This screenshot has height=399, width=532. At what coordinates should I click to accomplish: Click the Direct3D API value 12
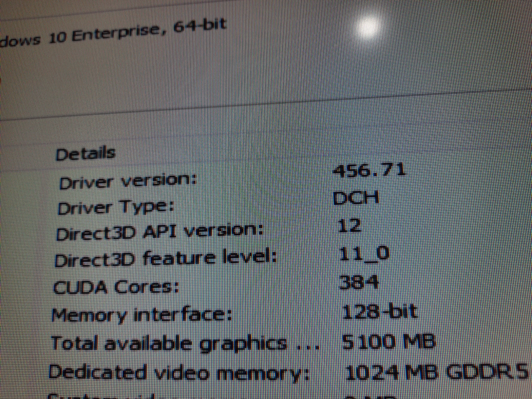(x=349, y=226)
